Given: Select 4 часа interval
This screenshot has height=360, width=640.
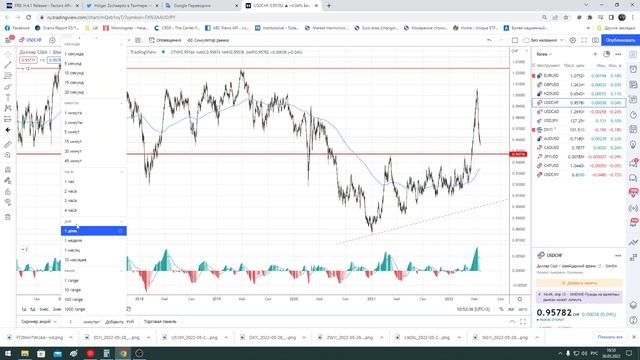Looking at the screenshot, I should [x=93, y=210].
